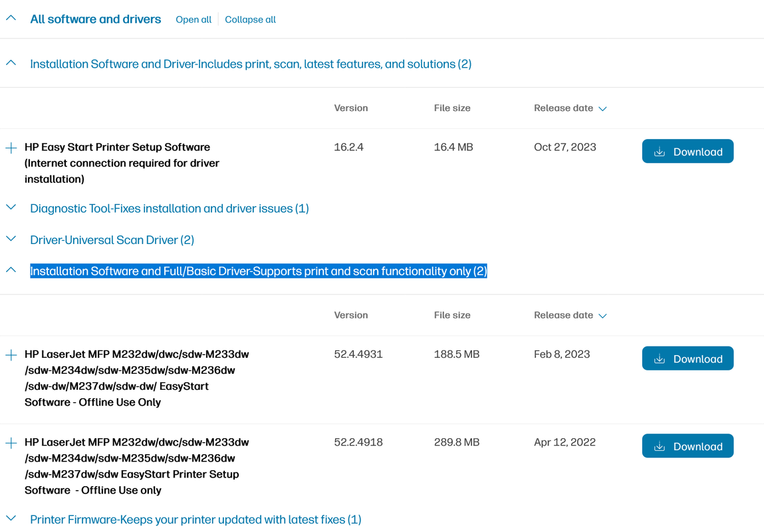Open Driver-Universal Scan Driver (2) heading
Image resolution: width=764 pixels, height=532 pixels.
click(x=112, y=240)
